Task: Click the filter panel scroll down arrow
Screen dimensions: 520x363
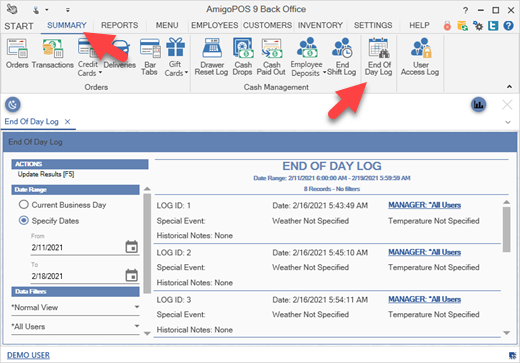Action: point(147,333)
